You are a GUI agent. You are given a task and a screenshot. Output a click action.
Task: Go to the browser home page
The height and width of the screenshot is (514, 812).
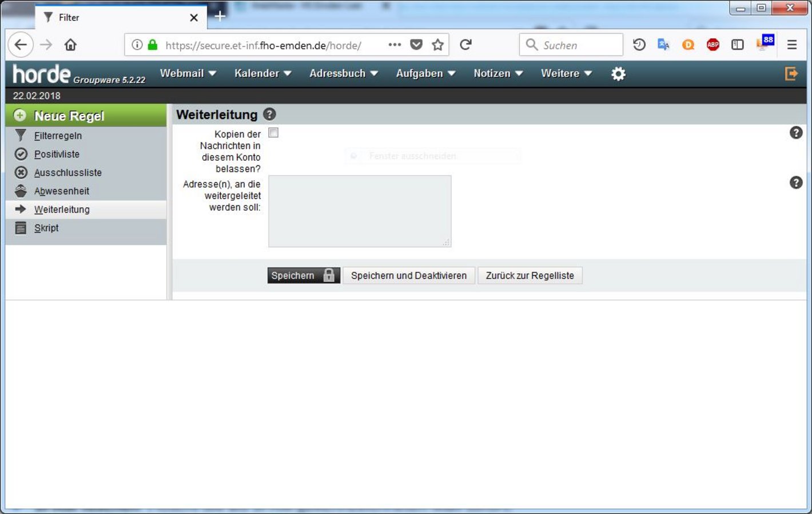point(70,45)
